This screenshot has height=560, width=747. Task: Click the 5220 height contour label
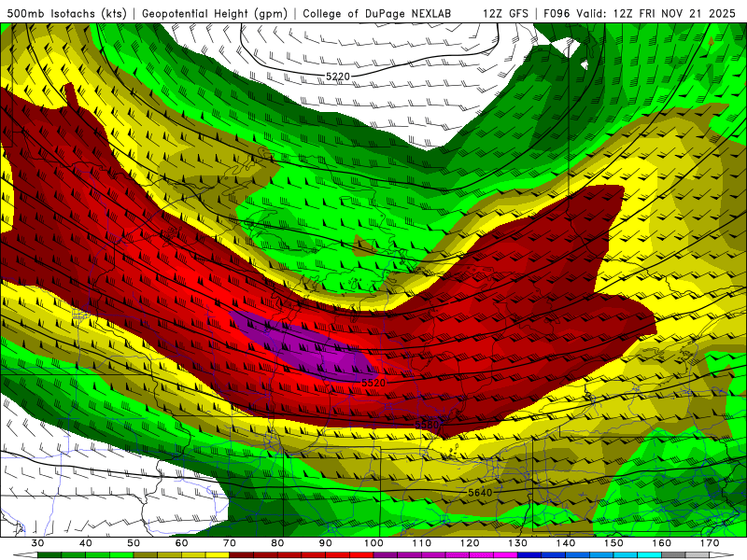click(338, 77)
